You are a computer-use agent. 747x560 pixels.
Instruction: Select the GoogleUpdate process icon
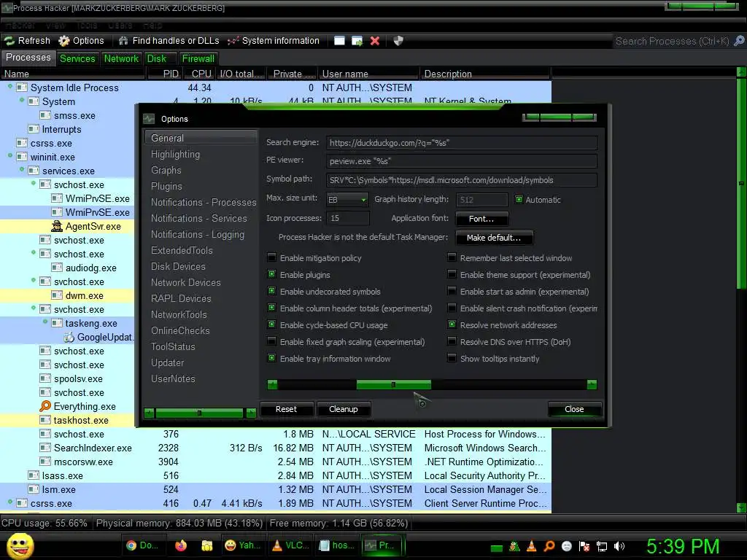(x=69, y=337)
